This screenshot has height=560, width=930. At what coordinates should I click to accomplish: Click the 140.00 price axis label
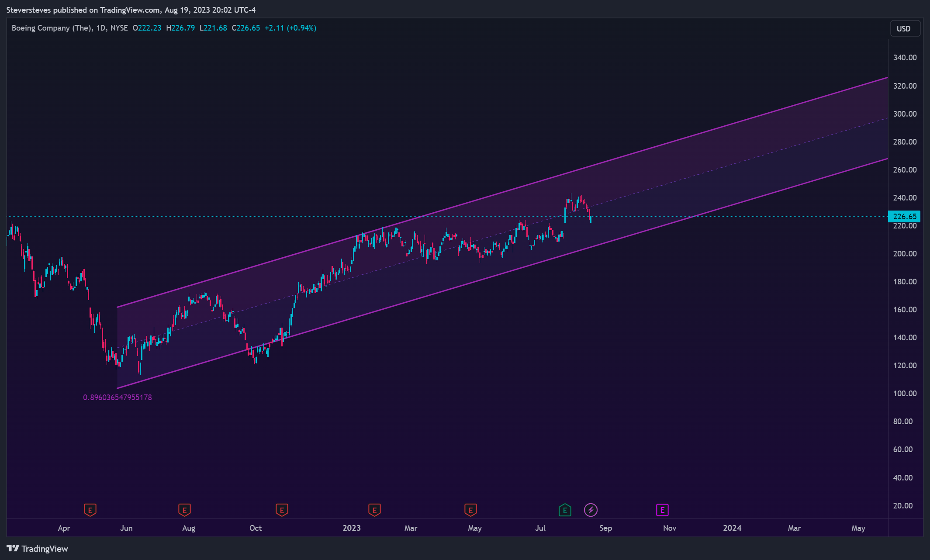tap(905, 338)
